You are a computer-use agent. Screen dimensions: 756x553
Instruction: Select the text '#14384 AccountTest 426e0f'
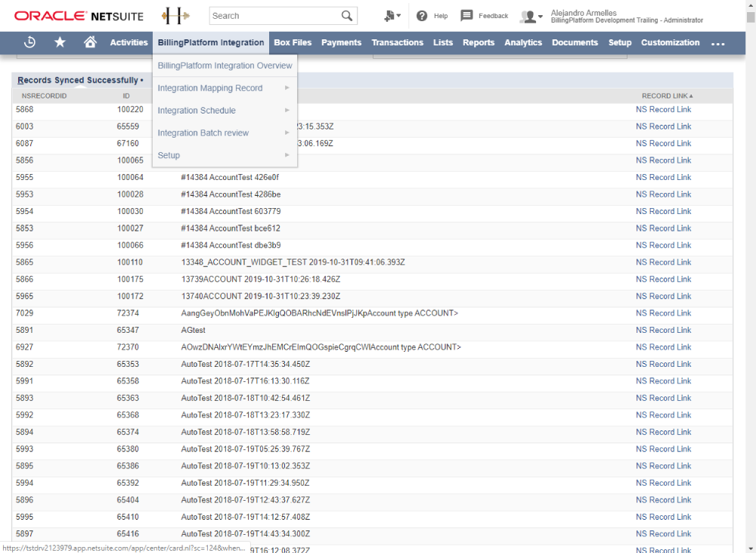230,178
